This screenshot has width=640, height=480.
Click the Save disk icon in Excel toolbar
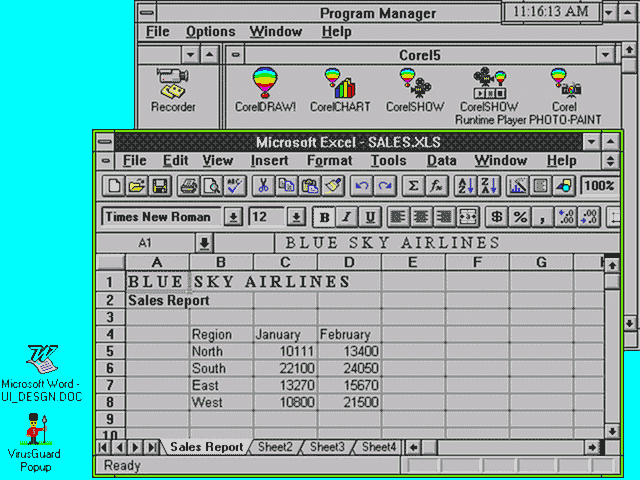(159, 186)
